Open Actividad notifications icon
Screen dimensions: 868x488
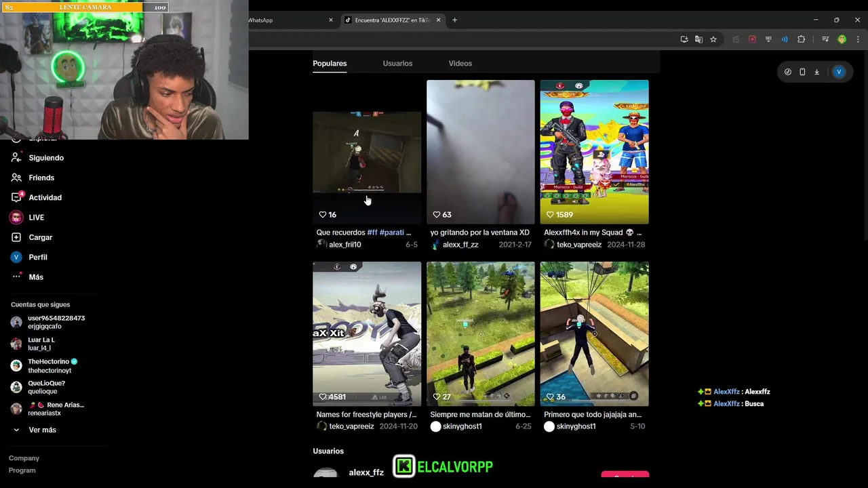point(16,197)
